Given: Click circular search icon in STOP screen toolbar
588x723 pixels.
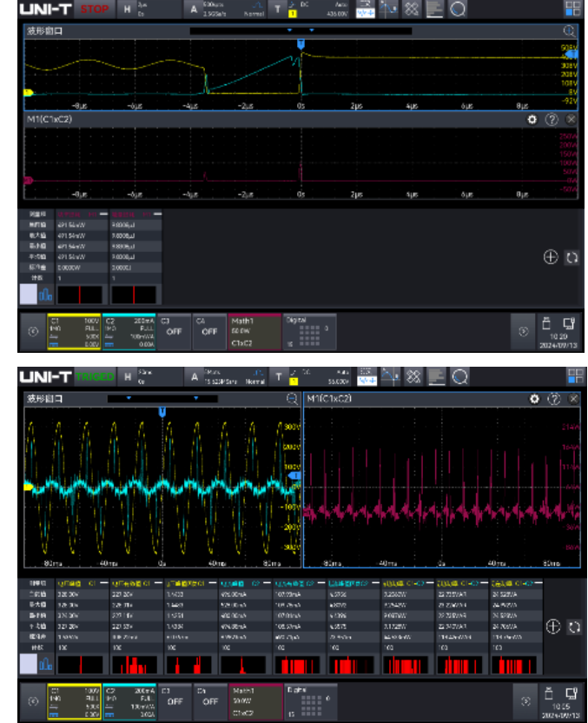Looking at the screenshot, I should [458, 10].
